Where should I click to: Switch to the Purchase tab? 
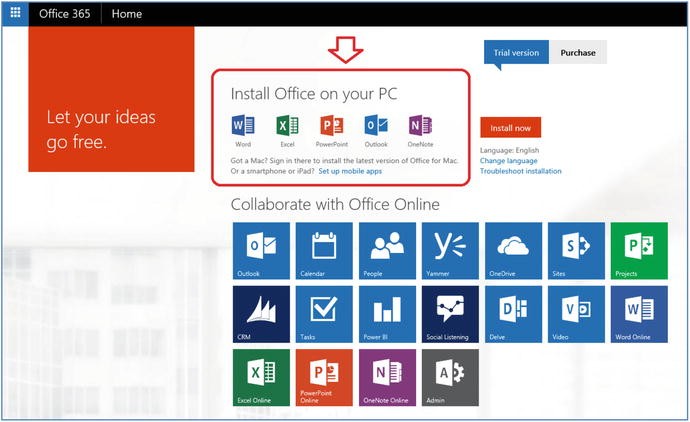tap(578, 52)
